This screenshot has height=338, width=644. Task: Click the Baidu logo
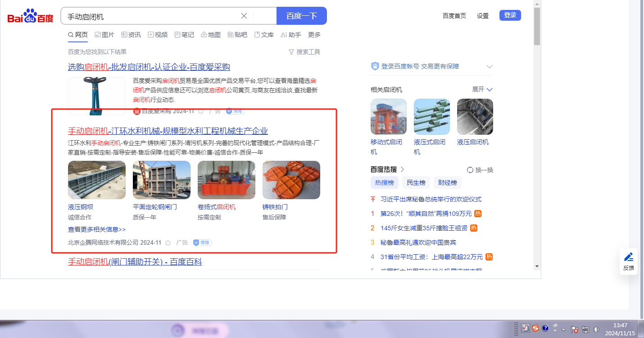(31, 16)
